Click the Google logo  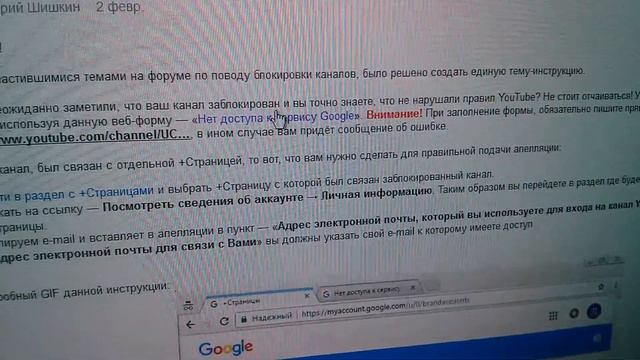(226, 348)
